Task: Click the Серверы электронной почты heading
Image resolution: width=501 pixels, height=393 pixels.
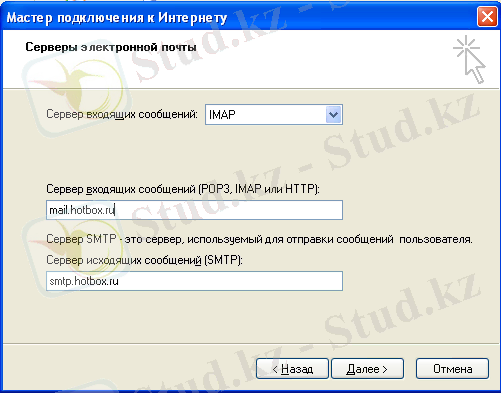Action: 111,47
